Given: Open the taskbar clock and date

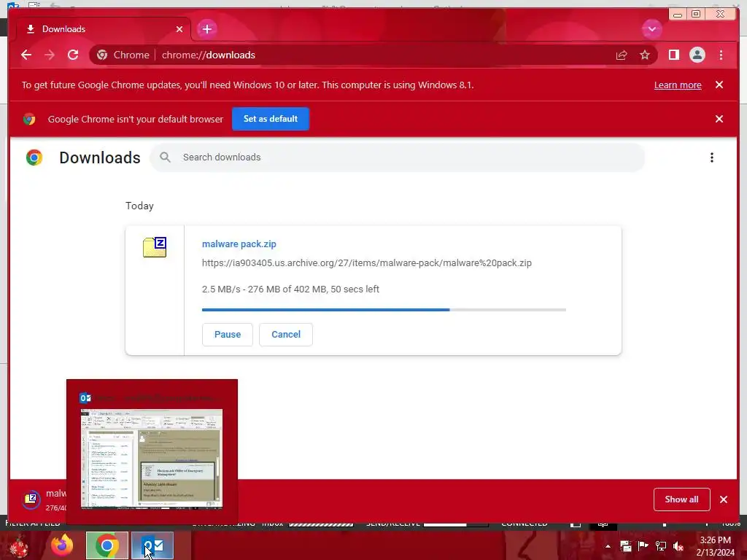Looking at the screenshot, I should coord(715,546).
